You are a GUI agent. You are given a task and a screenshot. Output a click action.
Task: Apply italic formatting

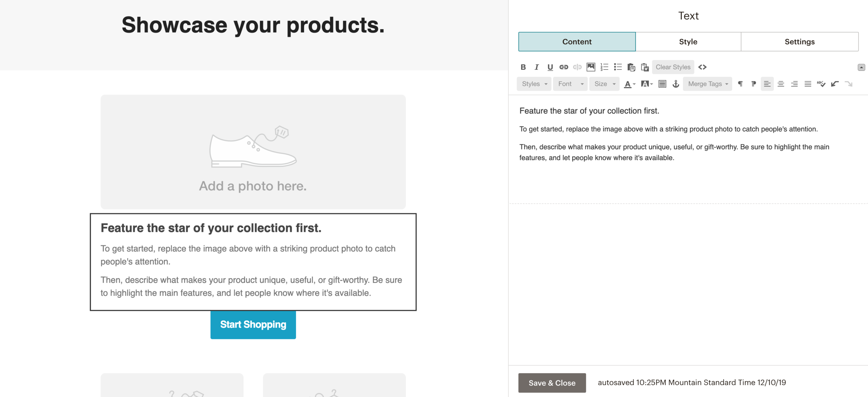pos(537,67)
